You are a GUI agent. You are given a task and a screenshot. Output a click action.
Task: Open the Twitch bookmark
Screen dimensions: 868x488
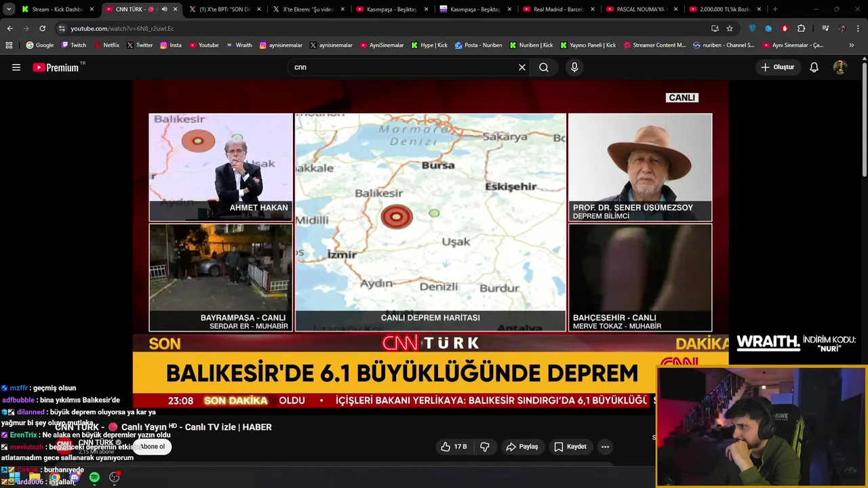tap(74, 45)
